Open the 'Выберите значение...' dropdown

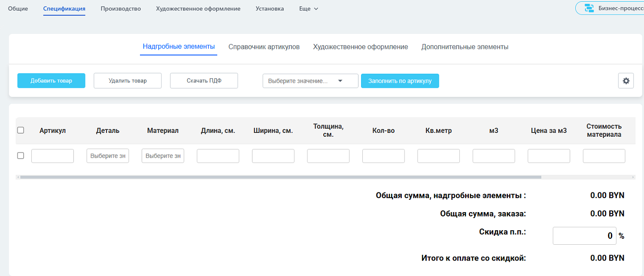[310, 81]
